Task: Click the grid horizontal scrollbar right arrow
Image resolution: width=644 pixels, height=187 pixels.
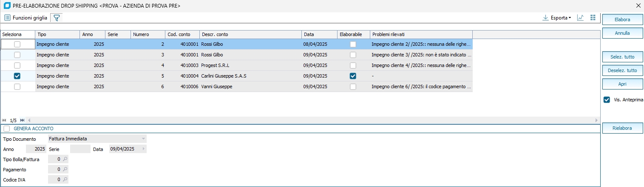Action: 598,120
